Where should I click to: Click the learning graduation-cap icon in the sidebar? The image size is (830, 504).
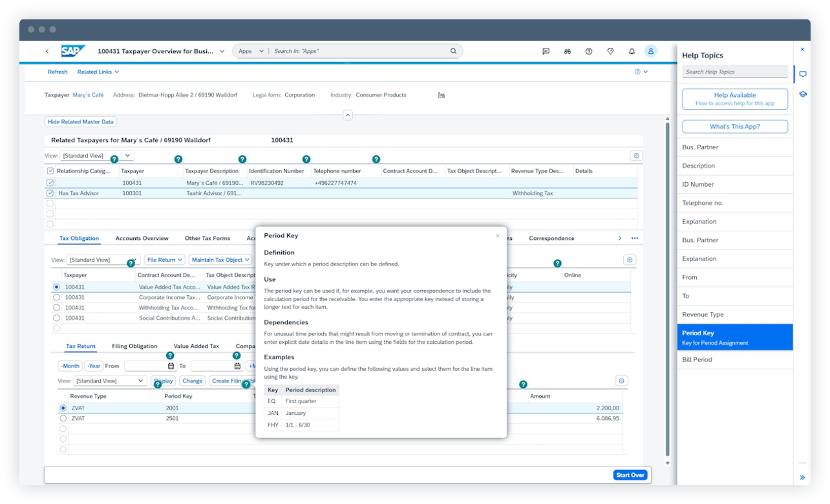pyautogui.click(x=803, y=95)
